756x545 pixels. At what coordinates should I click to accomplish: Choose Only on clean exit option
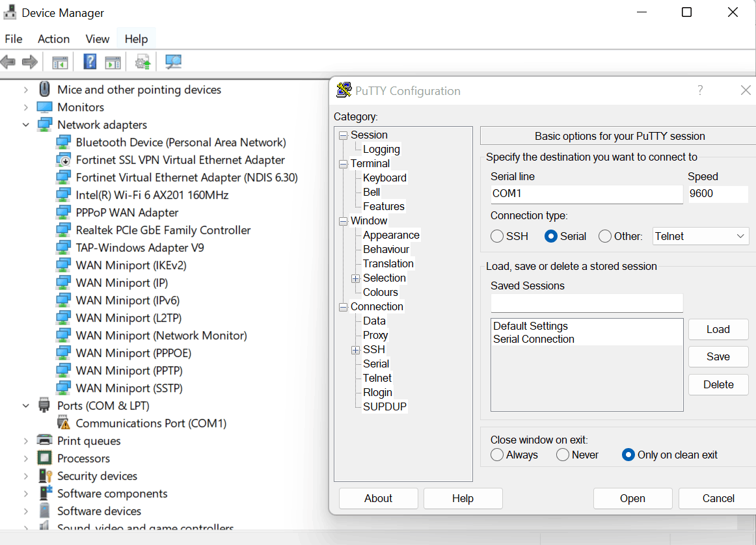tap(628, 455)
